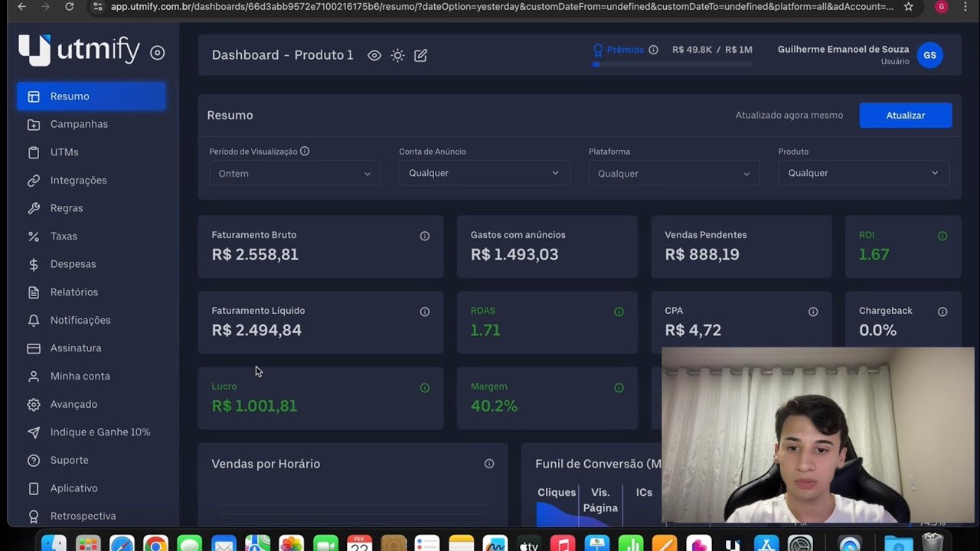This screenshot has height=551, width=980.
Task: Click the Aplicativo phone icon
Action: (x=34, y=488)
